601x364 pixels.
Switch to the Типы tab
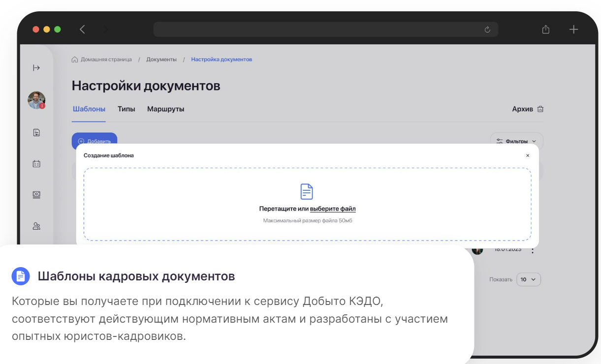click(126, 109)
